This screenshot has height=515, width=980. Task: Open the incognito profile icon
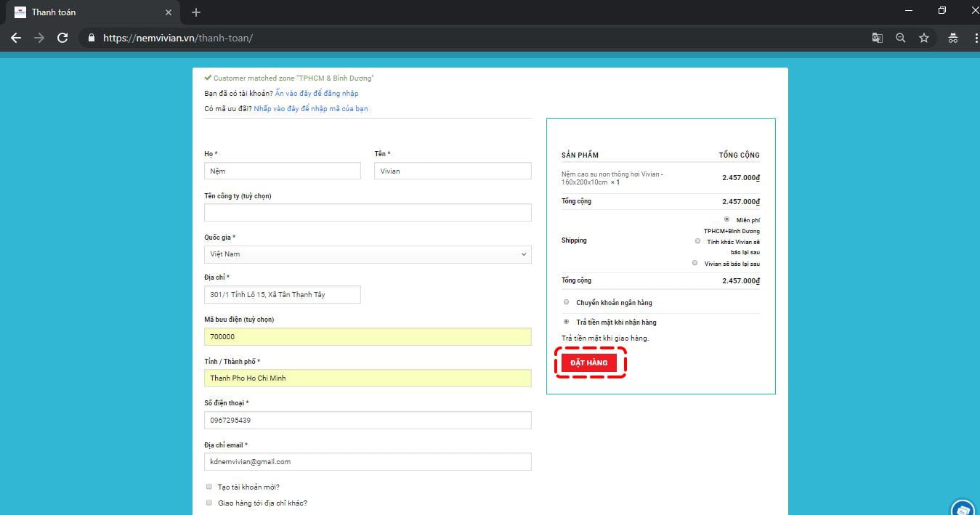tap(953, 38)
